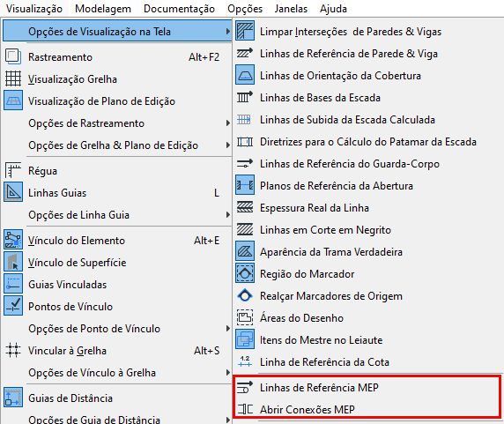Click Diretrizes do Patamar da Escada icon
Screen dimensions: 504x424
(245, 141)
